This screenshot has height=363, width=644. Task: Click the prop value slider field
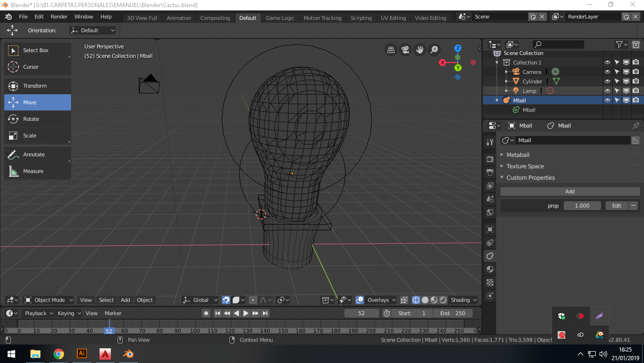[x=582, y=206]
